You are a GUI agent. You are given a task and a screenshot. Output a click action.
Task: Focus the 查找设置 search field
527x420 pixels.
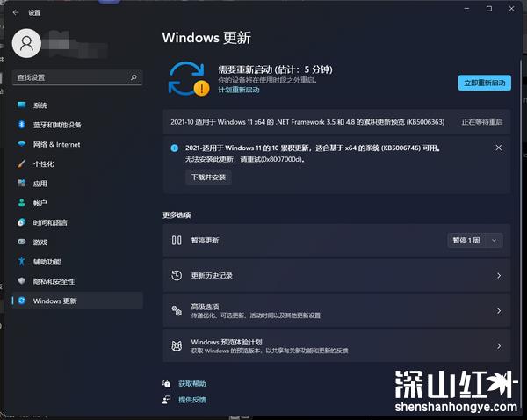tap(77, 77)
